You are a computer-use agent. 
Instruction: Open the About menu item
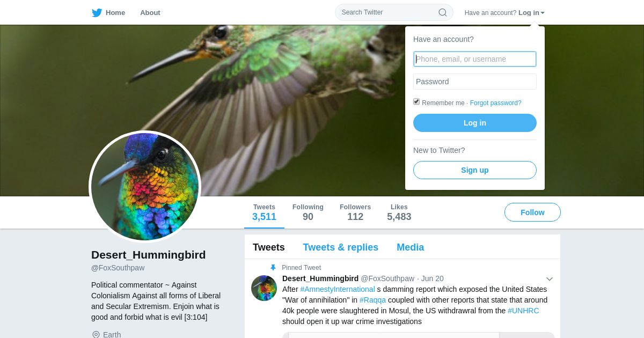(150, 13)
